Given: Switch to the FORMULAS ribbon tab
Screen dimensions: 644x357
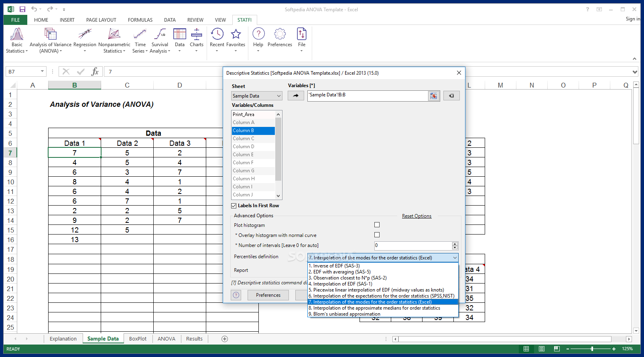Looking at the screenshot, I should coord(140,20).
